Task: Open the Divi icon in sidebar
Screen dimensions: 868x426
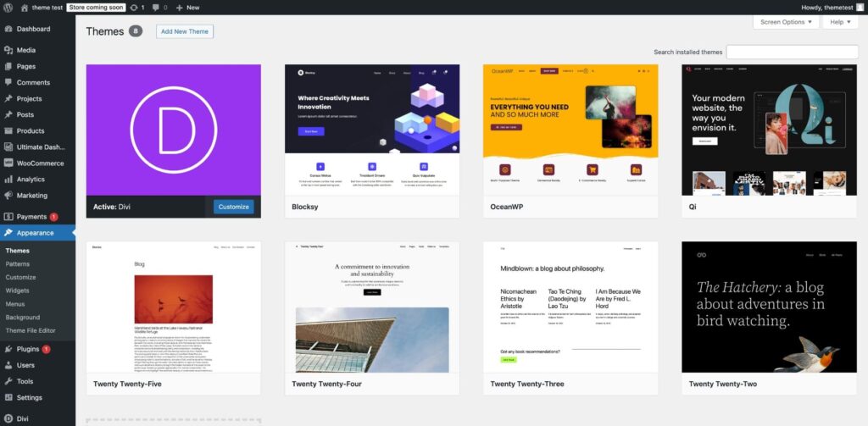Action: tap(8, 418)
